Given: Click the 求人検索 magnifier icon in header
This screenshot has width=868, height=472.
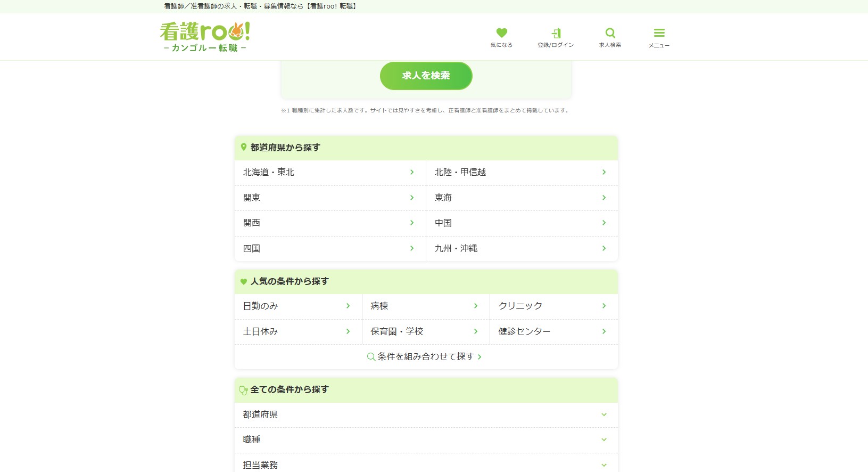Looking at the screenshot, I should pyautogui.click(x=610, y=33).
